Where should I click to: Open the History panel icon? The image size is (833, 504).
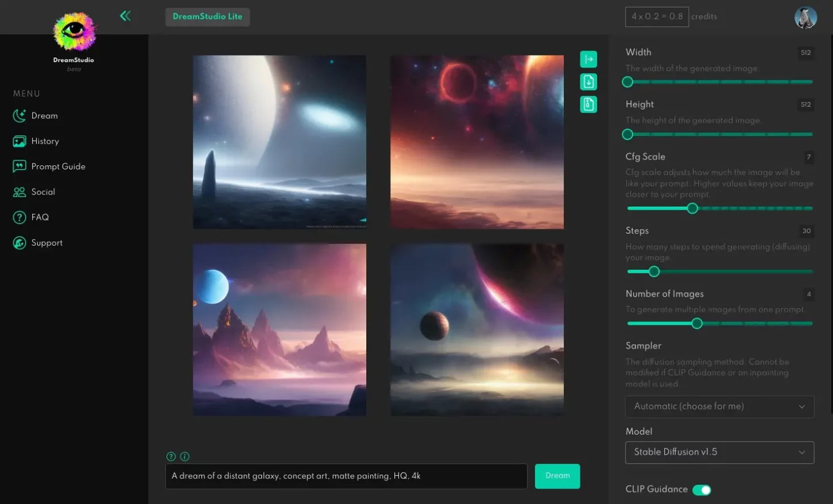pos(18,141)
